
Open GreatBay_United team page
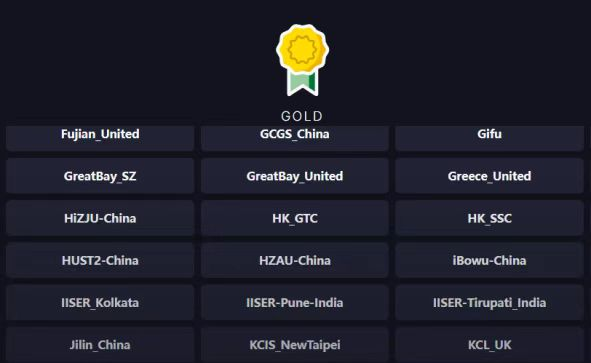pos(295,176)
